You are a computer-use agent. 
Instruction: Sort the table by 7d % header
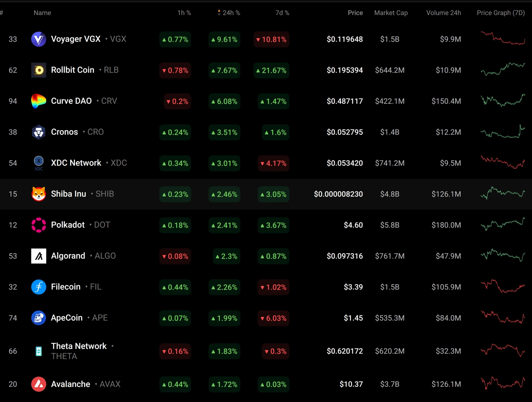tap(282, 13)
